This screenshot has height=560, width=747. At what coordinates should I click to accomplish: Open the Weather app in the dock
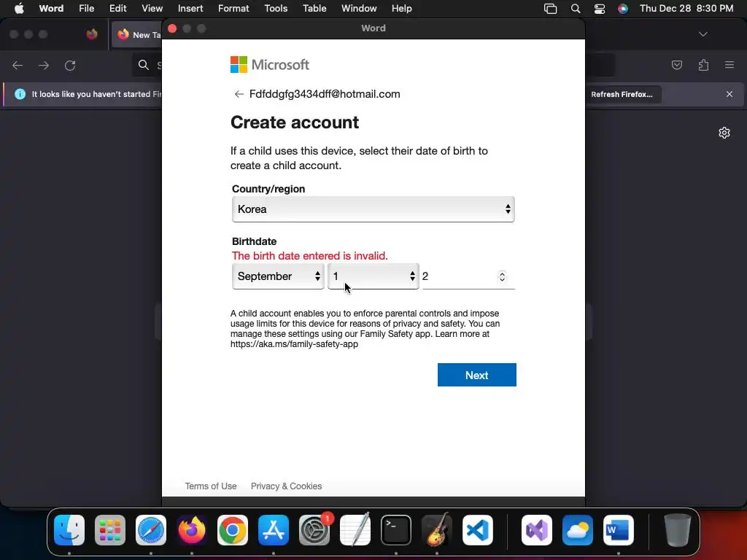coord(578,530)
